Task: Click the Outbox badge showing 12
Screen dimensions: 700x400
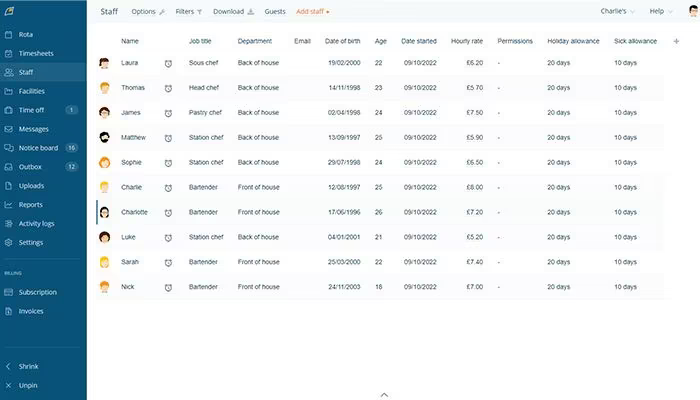Action: click(x=71, y=167)
